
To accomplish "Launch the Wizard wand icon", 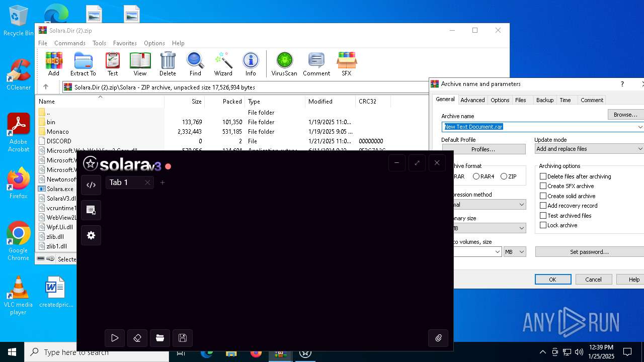I will click(223, 64).
